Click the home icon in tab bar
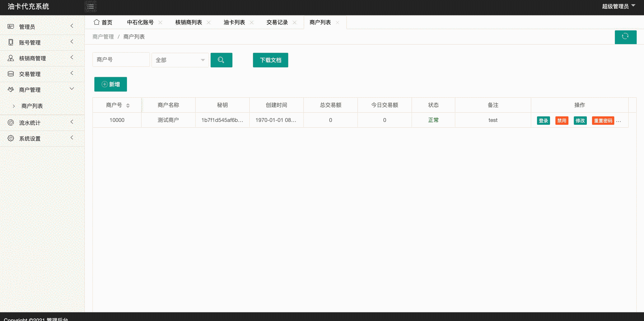The image size is (644, 321). point(96,22)
